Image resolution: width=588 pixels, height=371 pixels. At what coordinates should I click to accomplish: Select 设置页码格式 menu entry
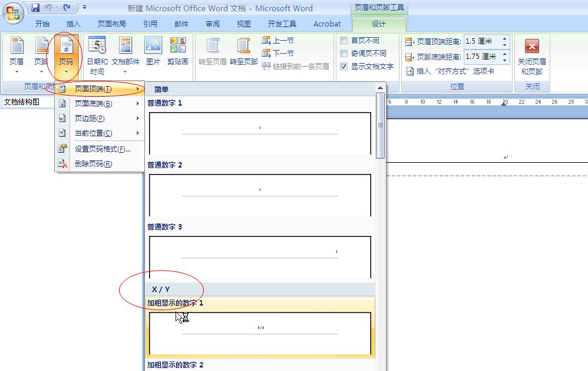[103, 149]
